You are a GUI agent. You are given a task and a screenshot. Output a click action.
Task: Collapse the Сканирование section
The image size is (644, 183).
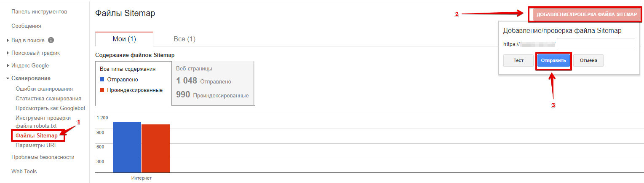coord(31,78)
